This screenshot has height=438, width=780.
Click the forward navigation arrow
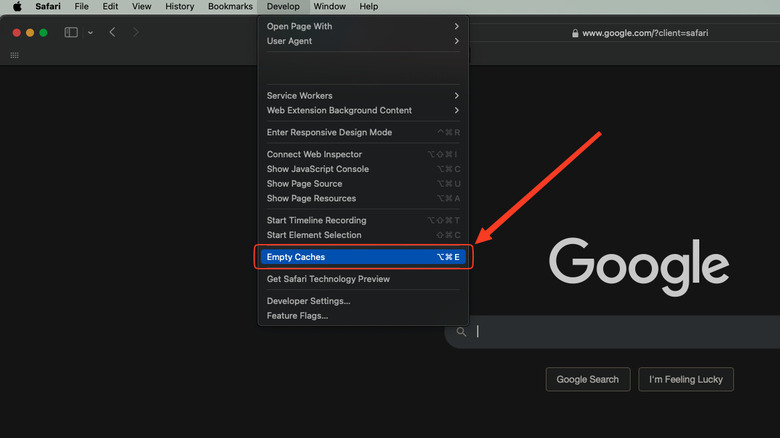click(x=136, y=32)
